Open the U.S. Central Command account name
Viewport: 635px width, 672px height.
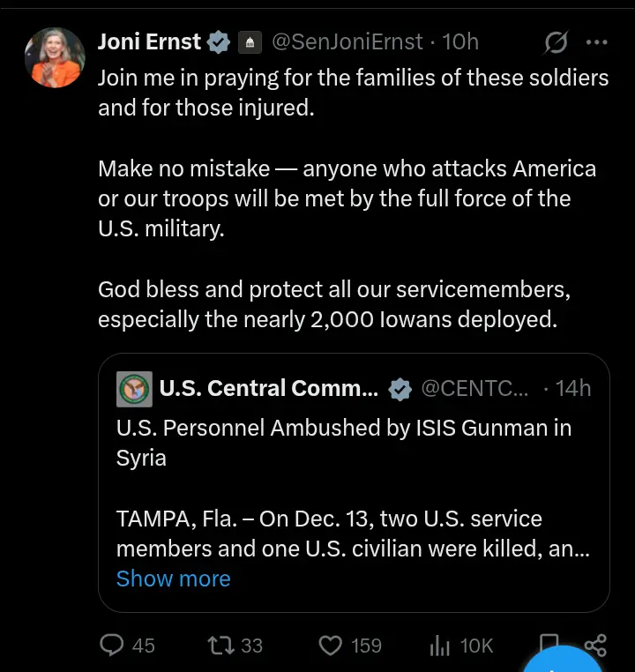coord(268,389)
